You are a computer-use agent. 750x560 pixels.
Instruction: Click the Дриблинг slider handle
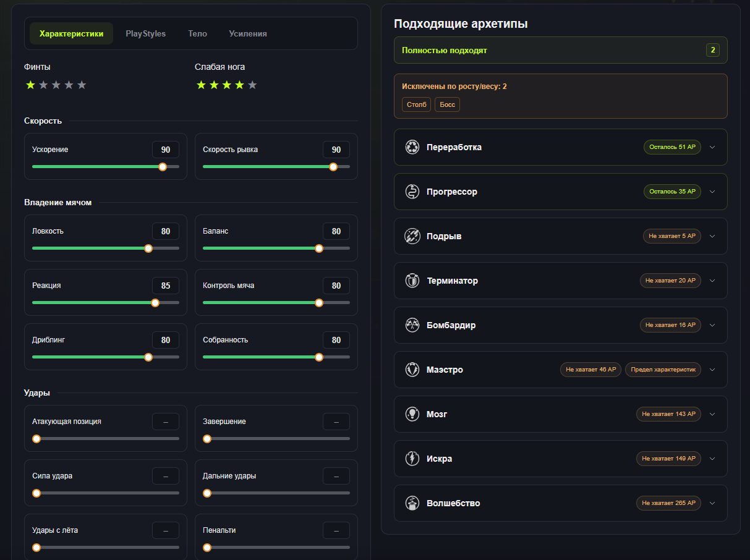[x=148, y=357]
